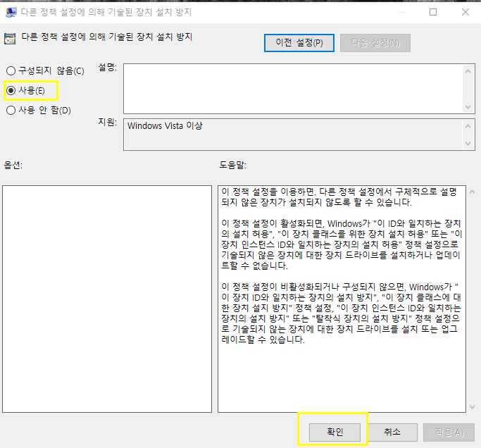Click the 도움말 pane scroll down arrow
The image size is (481, 448).
(x=472, y=407)
